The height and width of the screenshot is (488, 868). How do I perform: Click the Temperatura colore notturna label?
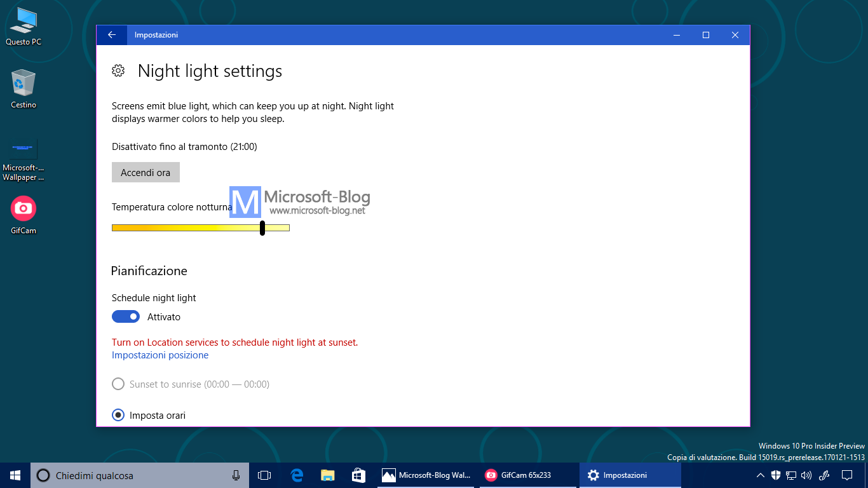coord(172,207)
